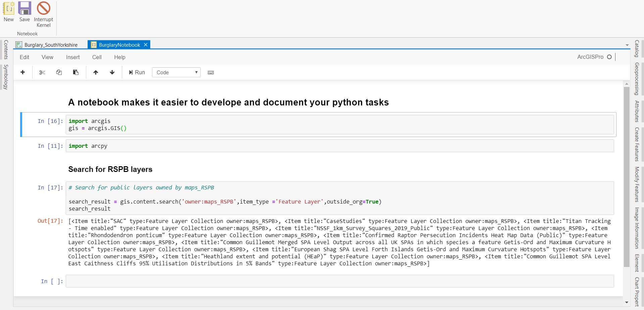Move selected cell up arrow
Viewport: 644px width, 310px height.
pyautogui.click(x=96, y=72)
